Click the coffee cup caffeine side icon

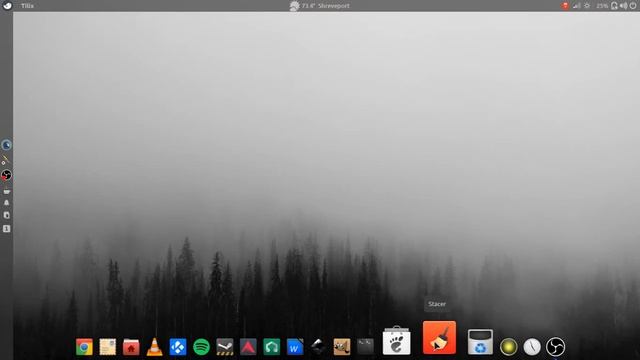tap(7, 191)
